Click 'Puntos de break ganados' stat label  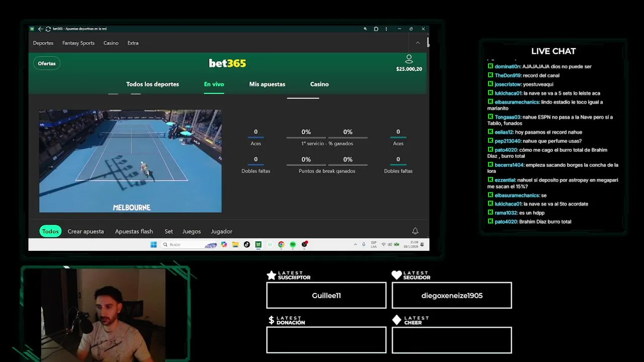[x=327, y=171]
